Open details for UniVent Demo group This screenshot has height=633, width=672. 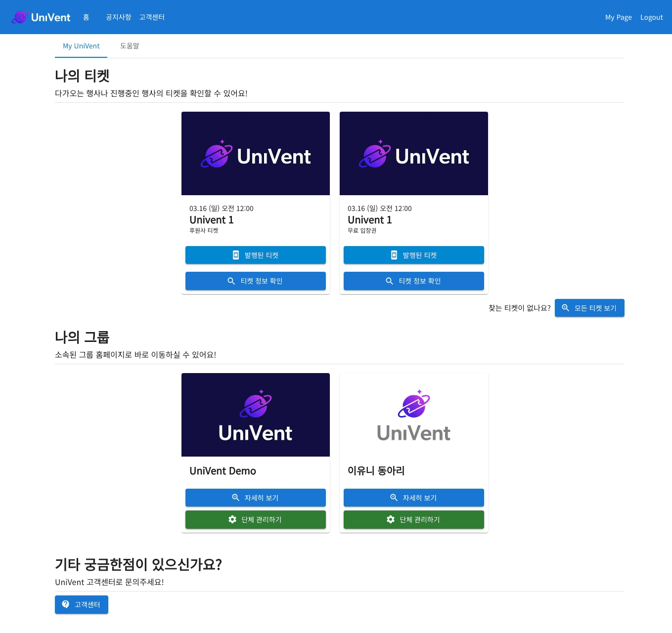(256, 498)
